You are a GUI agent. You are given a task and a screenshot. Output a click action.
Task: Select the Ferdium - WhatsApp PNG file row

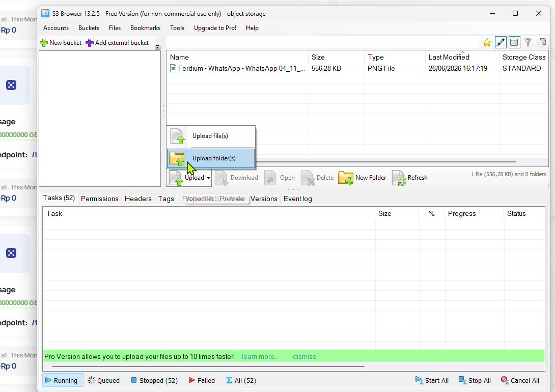[357, 68]
